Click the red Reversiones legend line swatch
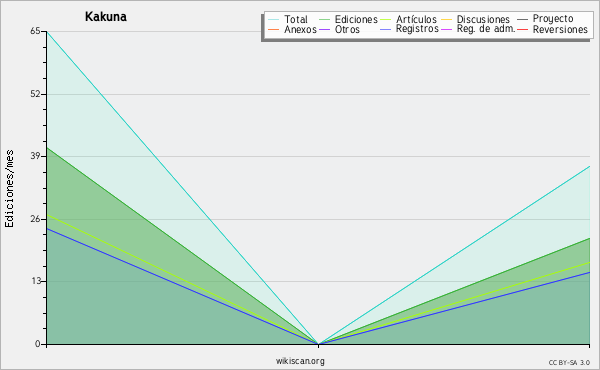Image resolution: width=600 pixels, height=370 pixels. [522, 29]
